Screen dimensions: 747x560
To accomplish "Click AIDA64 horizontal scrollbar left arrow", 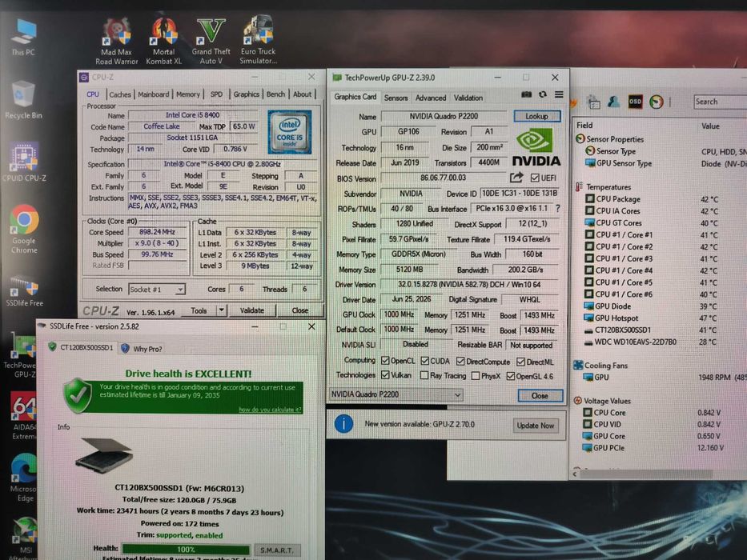I will [x=575, y=474].
